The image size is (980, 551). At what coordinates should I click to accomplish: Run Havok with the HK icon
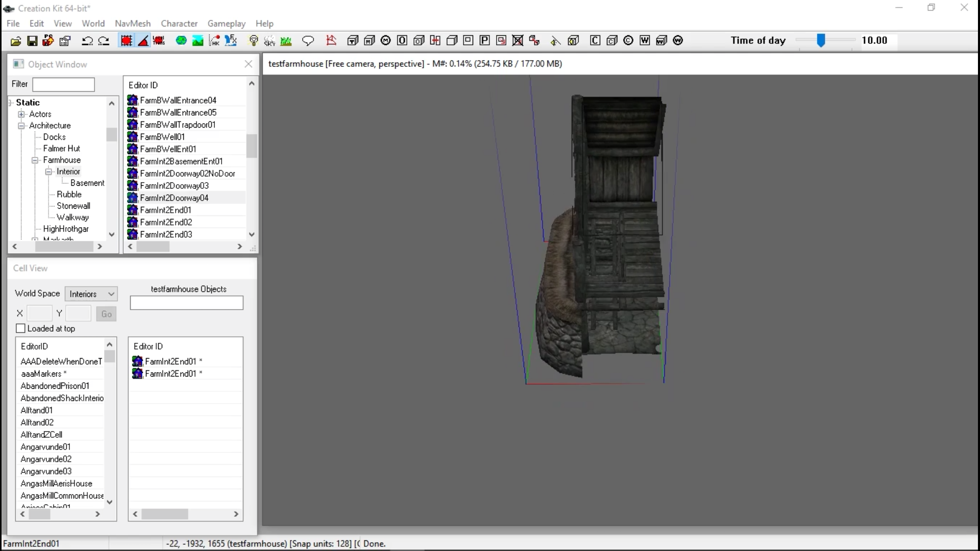point(214,41)
